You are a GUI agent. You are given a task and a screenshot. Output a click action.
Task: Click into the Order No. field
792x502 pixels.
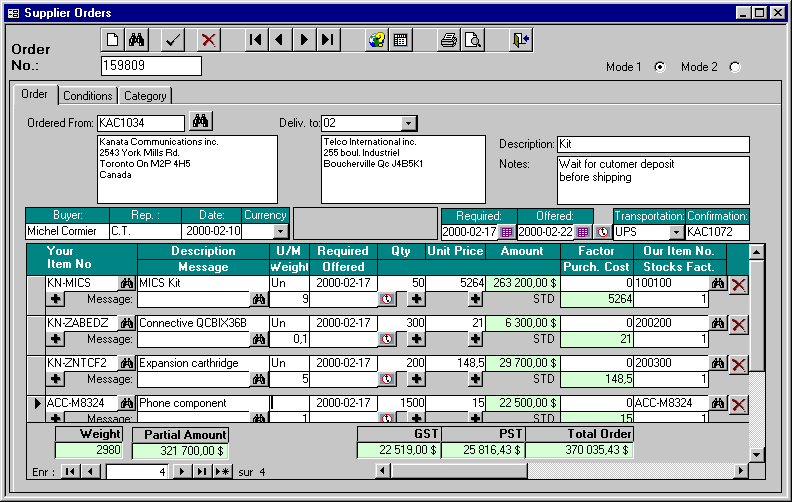coord(151,66)
